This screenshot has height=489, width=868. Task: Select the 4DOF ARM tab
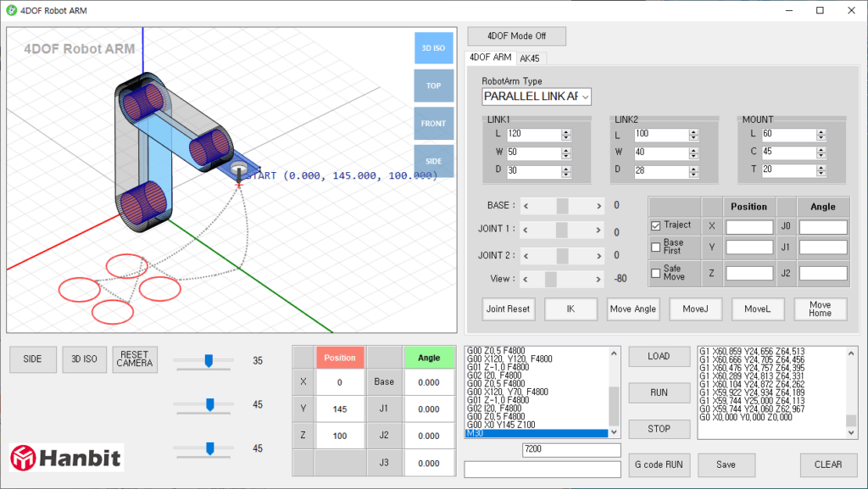coord(491,58)
